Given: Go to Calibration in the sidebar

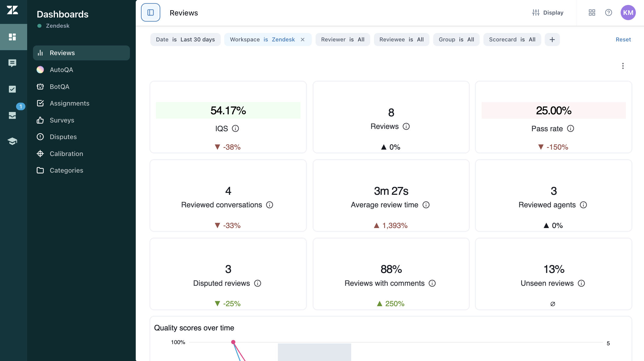Looking at the screenshot, I should coord(66,154).
